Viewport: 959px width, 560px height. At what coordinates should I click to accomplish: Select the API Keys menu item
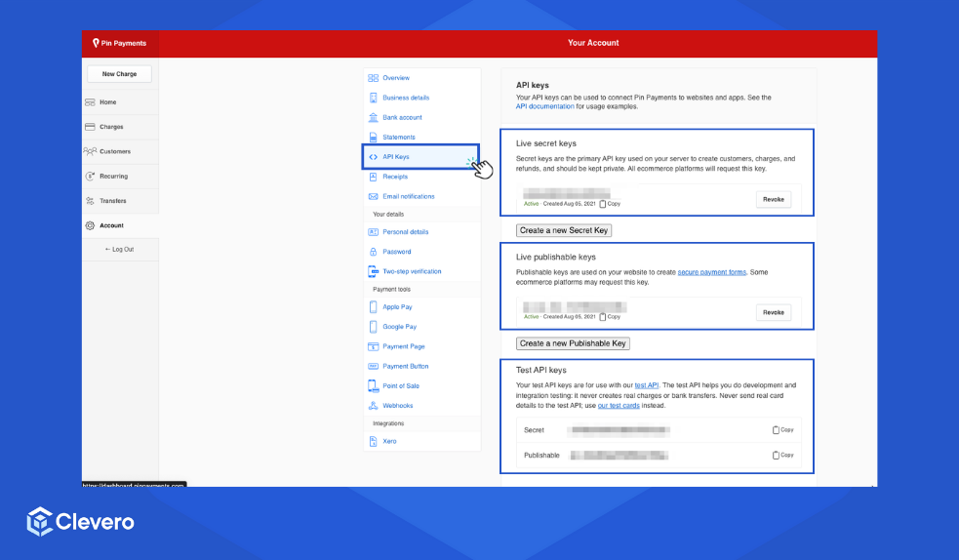click(420, 157)
